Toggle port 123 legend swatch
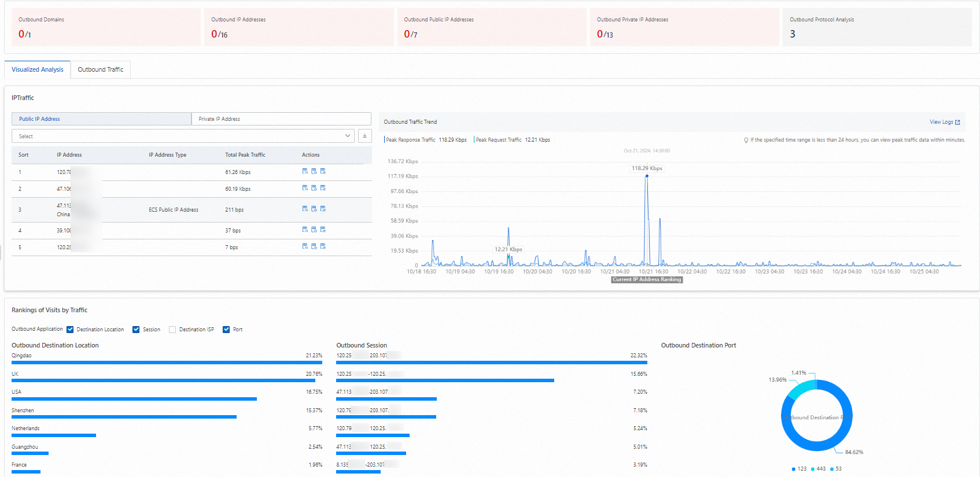Viewport: 980px width, 477px height. click(794, 469)
